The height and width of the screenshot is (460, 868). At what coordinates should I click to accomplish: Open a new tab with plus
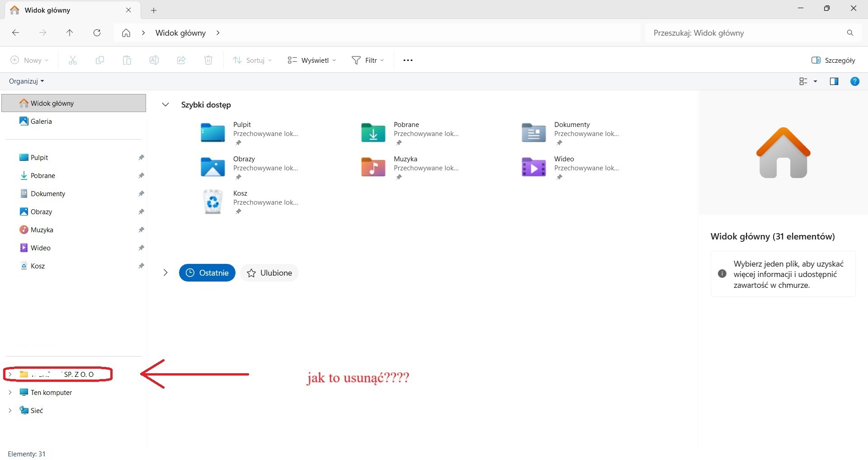tap(154, 10)
